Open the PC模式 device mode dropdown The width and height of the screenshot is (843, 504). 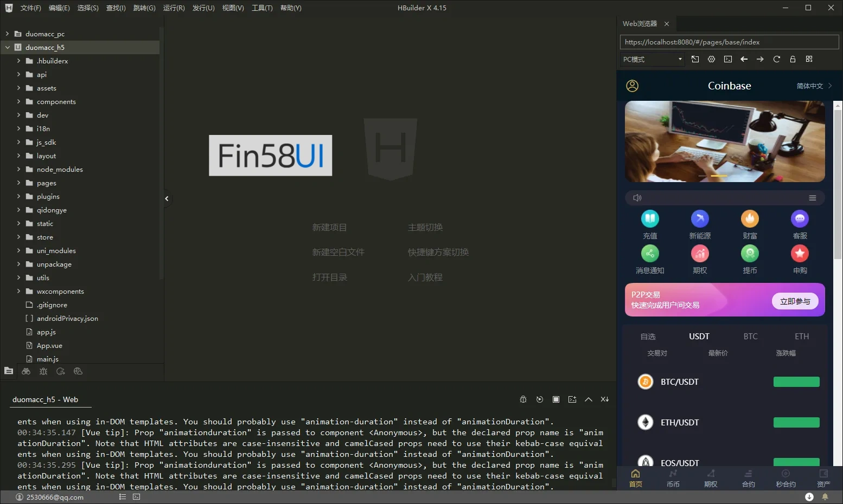click(652, 59)
